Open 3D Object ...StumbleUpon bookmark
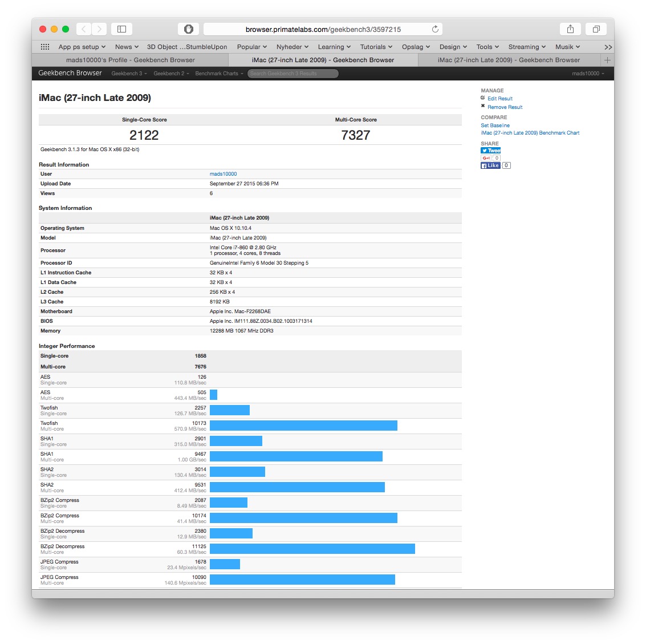The image size is (646, 644). (187, 47)
